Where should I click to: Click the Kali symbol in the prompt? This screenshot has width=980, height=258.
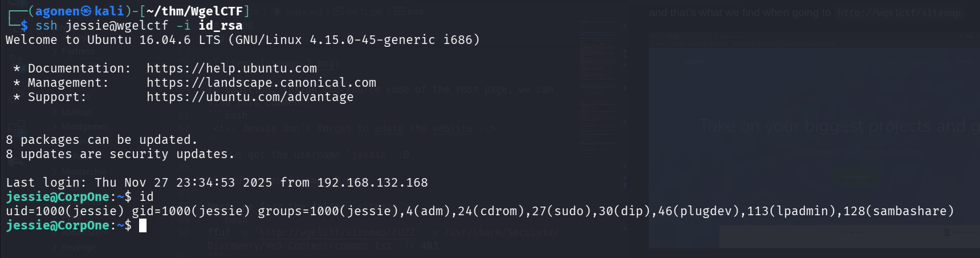[86, 11]
